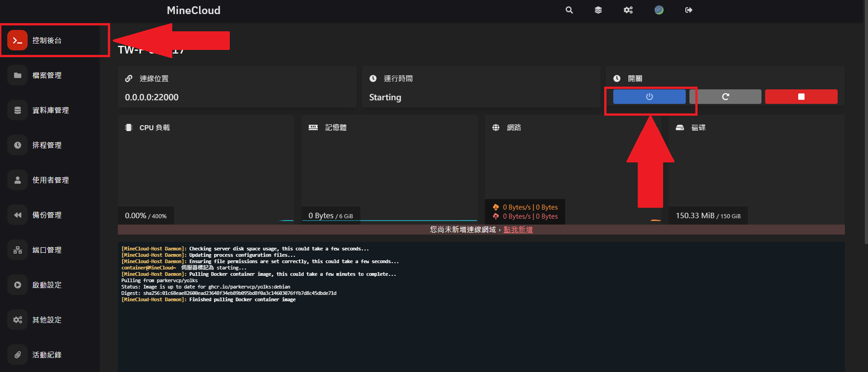Click the clock icon beside 開關

(x=617, y=78)
